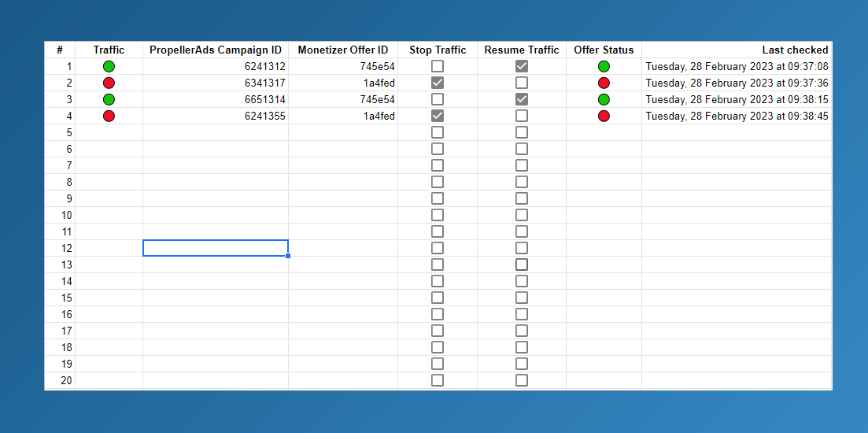The height and width of the screenshot is (433, 868).
Task: Uncheck Stop Traffic for campaign 6341317
Action: (x=438, y=83)
